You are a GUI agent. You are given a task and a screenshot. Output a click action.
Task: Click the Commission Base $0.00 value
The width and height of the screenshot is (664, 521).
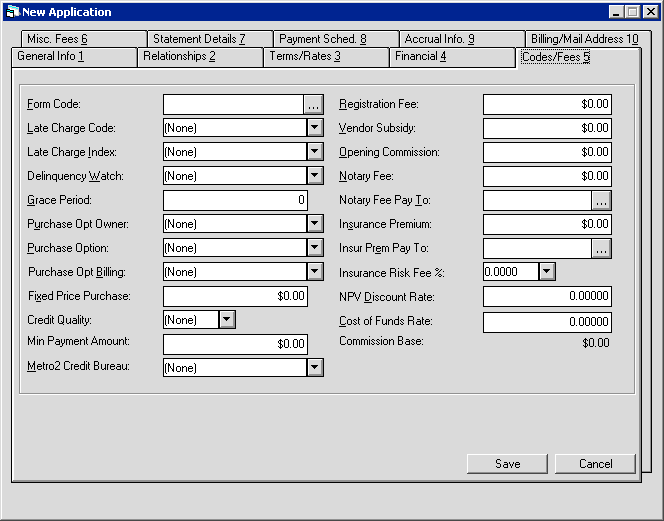click(x=595, y=343)
